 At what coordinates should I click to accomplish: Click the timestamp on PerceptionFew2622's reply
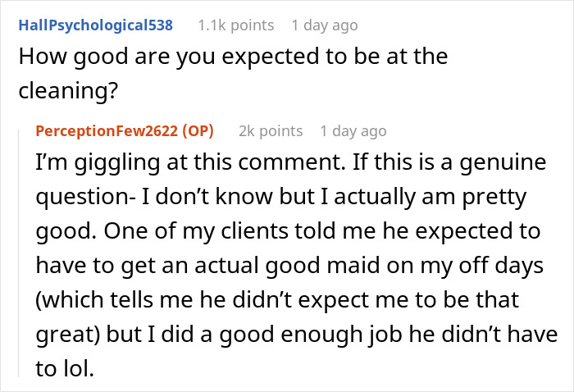click(353, 131)
